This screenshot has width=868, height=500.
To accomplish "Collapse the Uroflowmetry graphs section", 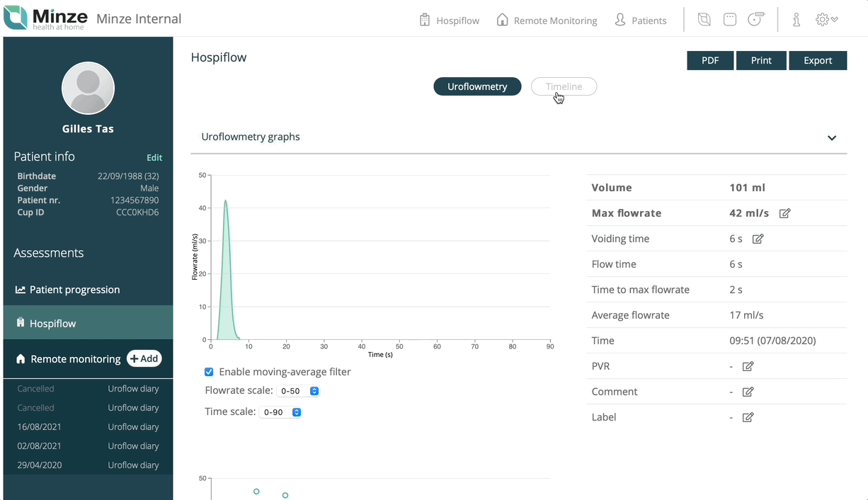I will [x=832, y=137].
